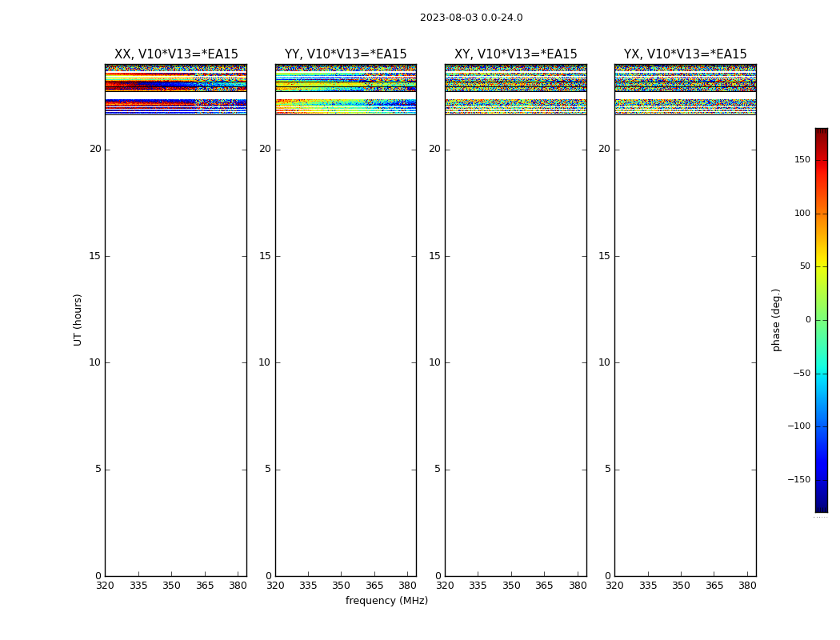Select the "YX, V10*V13=*EA15" panel title
Image resolution: width=840 pixels, height=640 pixels.
[685, 54]
